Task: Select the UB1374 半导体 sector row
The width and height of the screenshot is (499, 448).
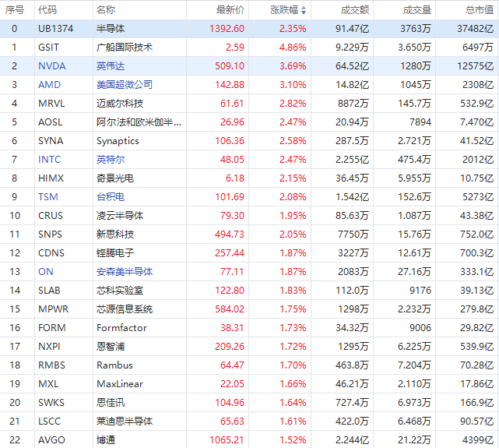Action: coord(249,29)
